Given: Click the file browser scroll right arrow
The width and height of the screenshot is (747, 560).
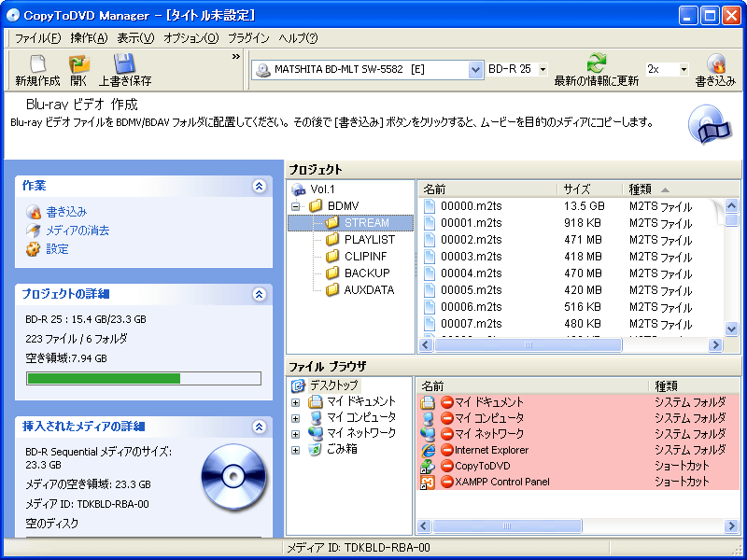Looking at the screenshot, I should 731,525.
